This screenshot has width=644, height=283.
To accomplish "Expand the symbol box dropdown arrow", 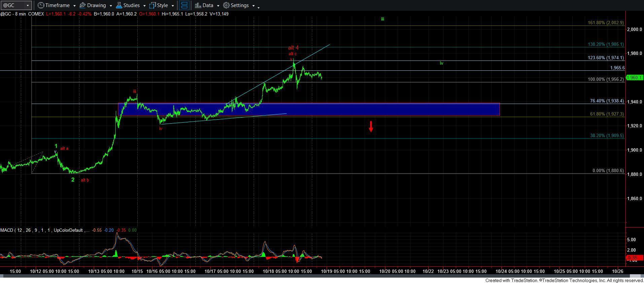I will [28, 5].
